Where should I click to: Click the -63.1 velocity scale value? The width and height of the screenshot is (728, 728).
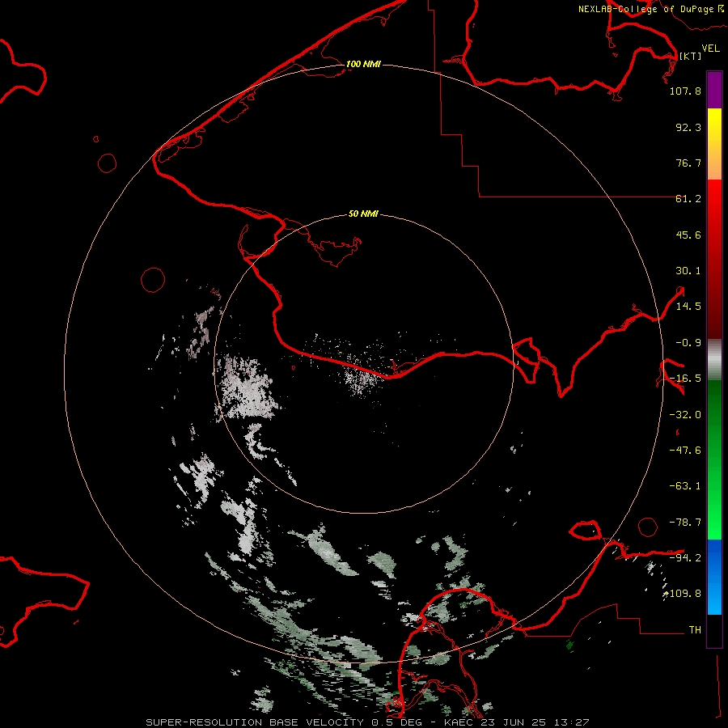pyautogui.click(x=685, y=486)
